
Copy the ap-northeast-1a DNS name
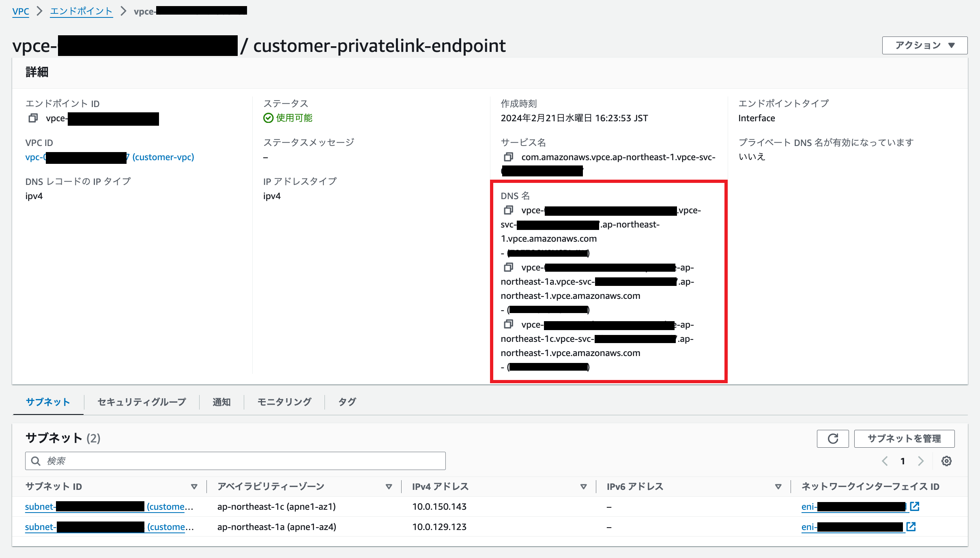click(508, 267)
